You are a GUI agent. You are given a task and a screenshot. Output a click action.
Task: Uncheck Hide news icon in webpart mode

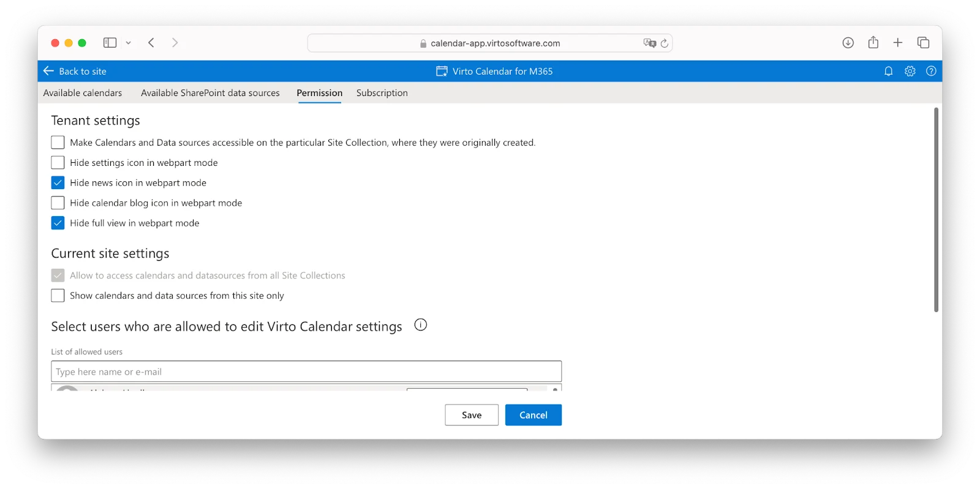click(58, 183)
